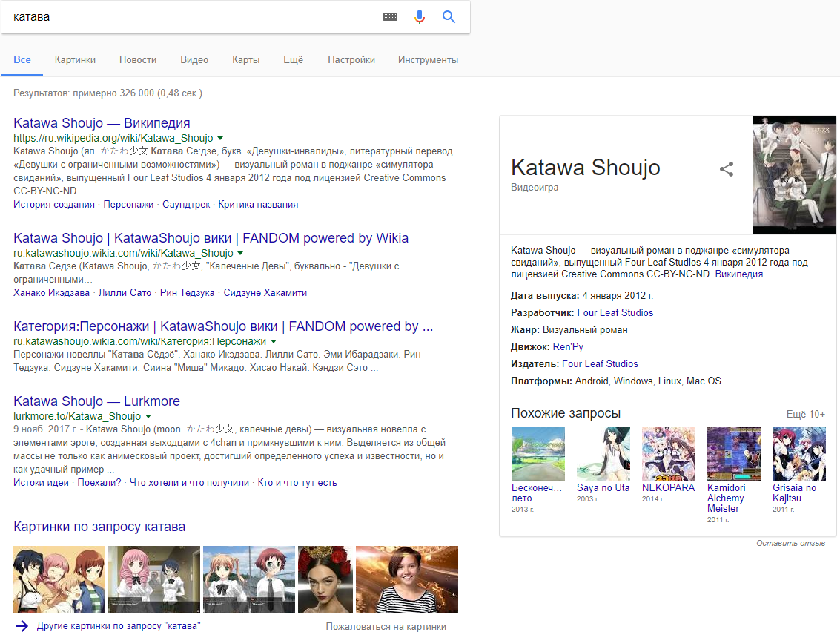The image size is (840, 632).
Task: Follow the 'Рин Тедзука' sitelink
Action: [188, 293]
